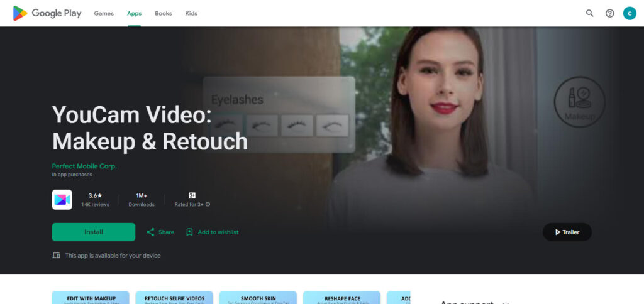Screen dimensions: 644x304
Task: Click the YouCam Video app icon
Action: (x=62, y=199)
